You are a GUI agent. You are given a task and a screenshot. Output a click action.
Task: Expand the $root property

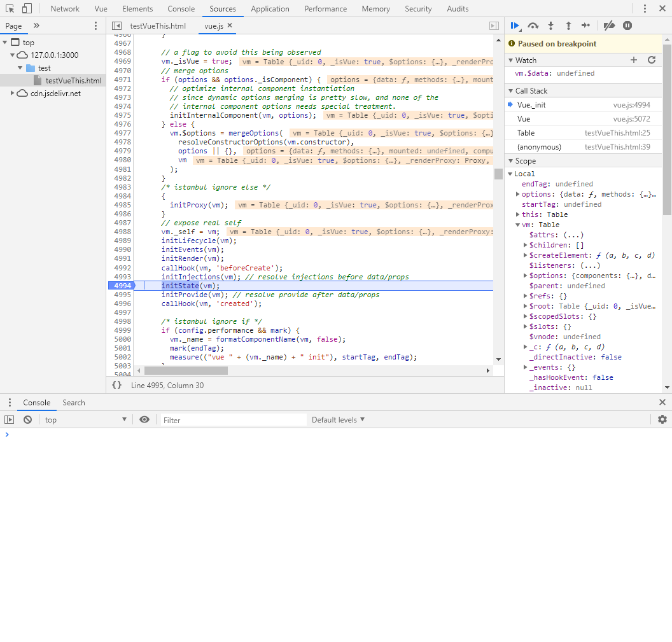tap(526, 306)
